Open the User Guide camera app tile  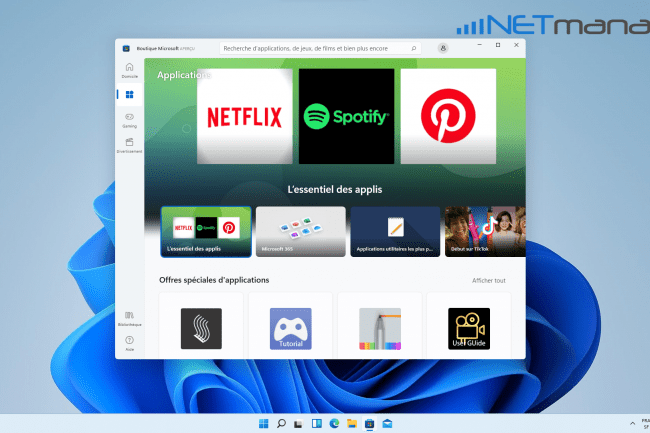pyautogui.click(x=468, y=328)
